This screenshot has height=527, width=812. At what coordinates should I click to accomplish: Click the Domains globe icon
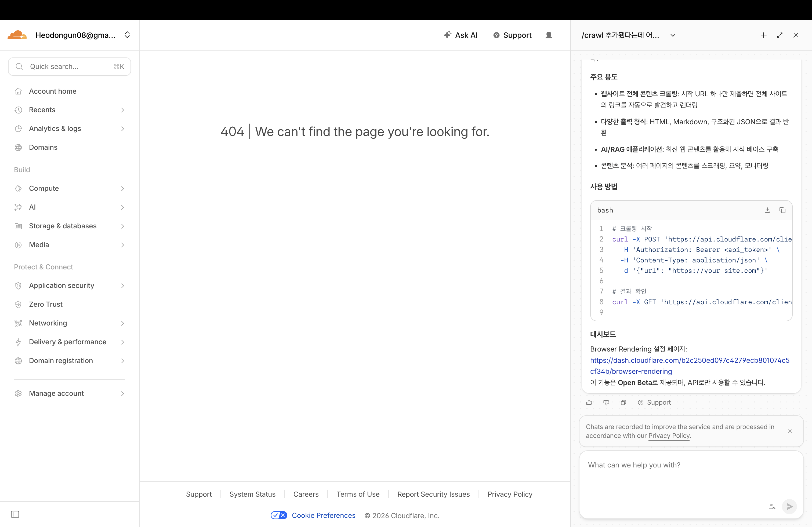click(x=19, y=147)
